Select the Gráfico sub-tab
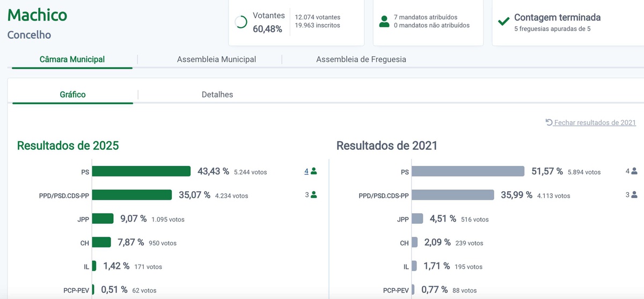The height and width of the screenshot is (299, 644). (x=72, y=94)
